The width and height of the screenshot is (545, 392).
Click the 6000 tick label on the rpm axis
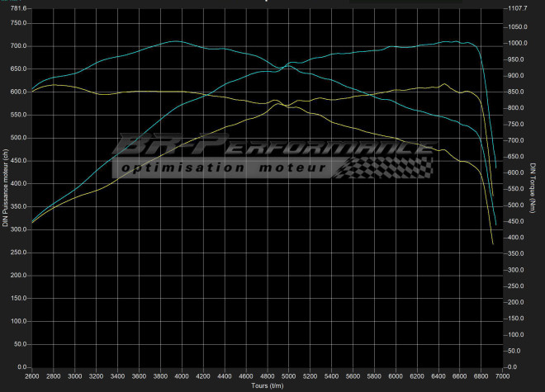395,376
